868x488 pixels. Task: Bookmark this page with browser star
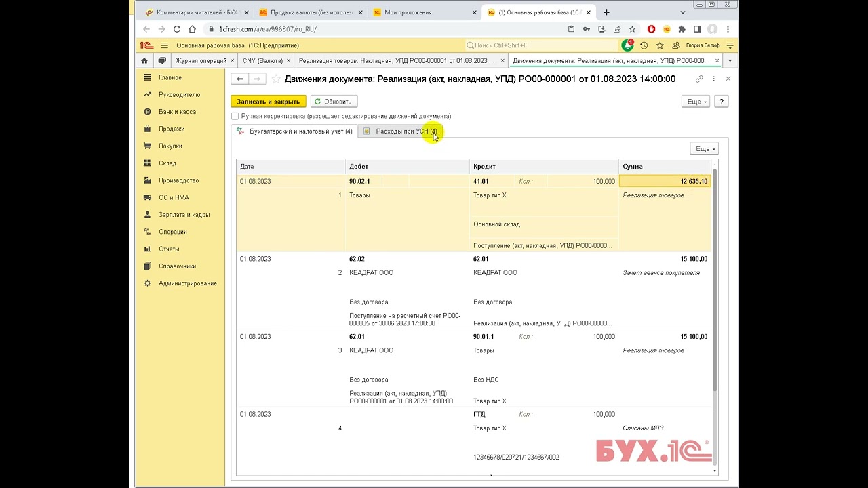click(632, 29)
